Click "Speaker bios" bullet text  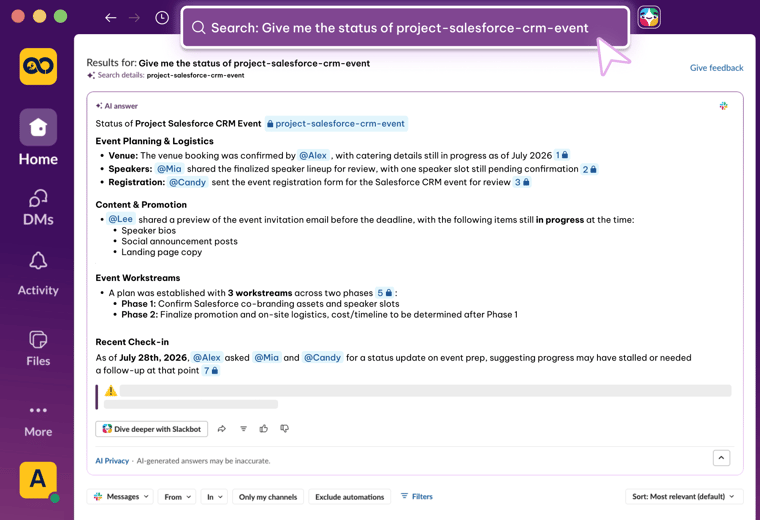click(x=148, y=231)
